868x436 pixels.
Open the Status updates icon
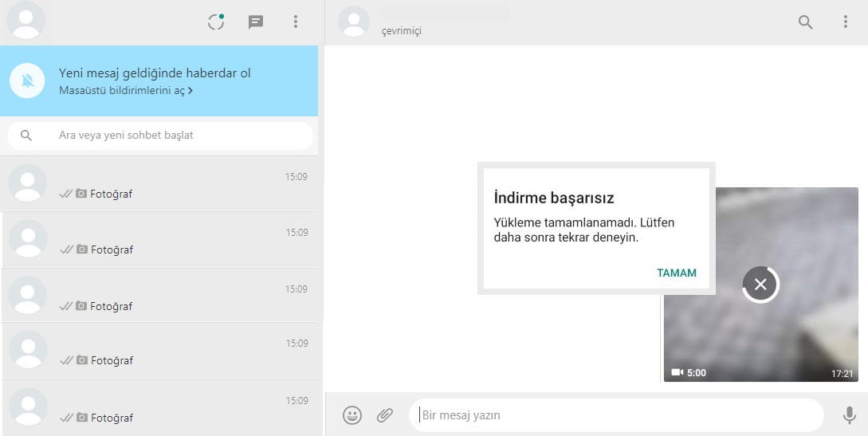coord(216,22)
